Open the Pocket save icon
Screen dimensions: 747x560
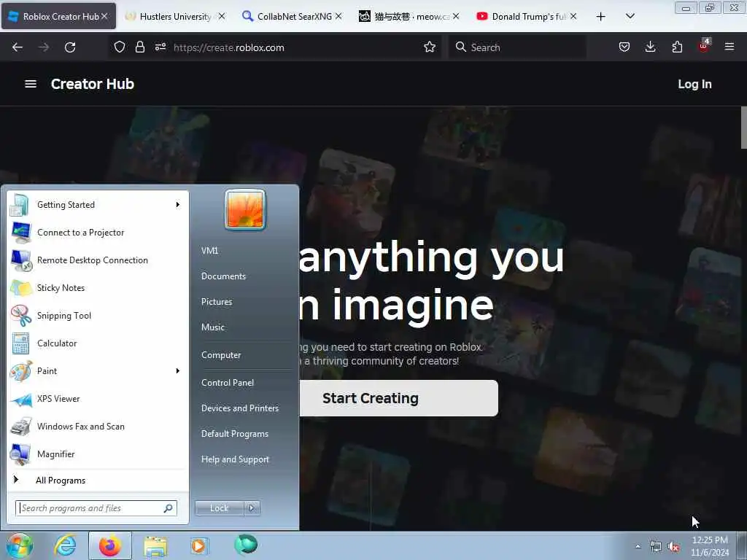click(624, 47)
